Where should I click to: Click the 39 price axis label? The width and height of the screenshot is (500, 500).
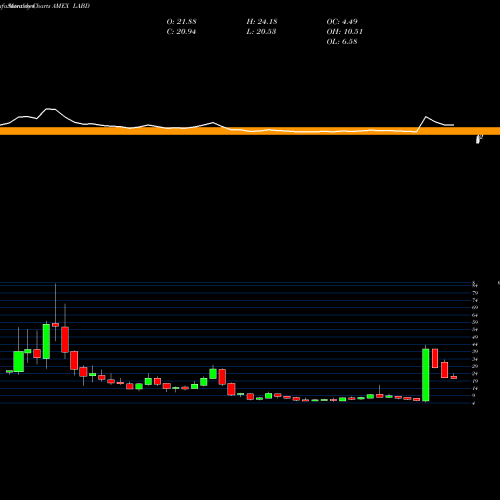475,352
